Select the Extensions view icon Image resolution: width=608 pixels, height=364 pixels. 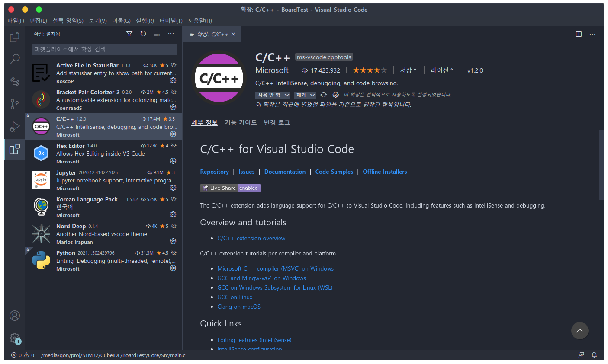click(x=15, y=149)
